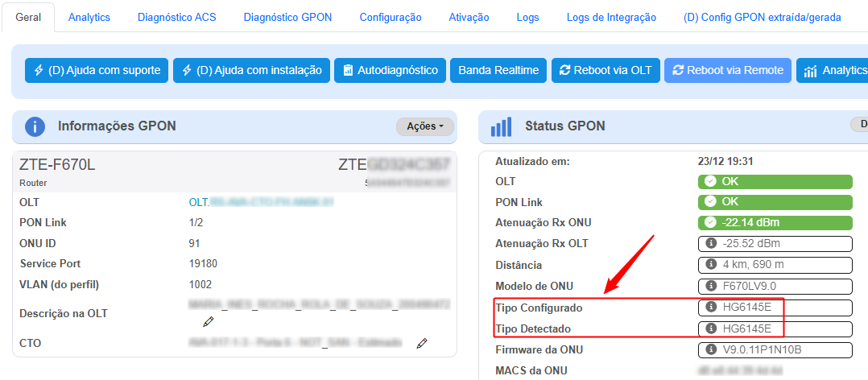868x380 pixels.
Task: Click the Router device type label
Action: [x=33, y=183]
